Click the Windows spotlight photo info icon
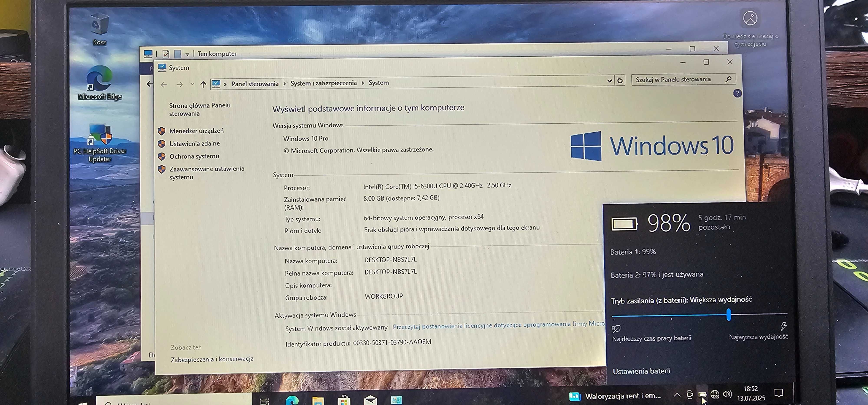 coord(750,18)
